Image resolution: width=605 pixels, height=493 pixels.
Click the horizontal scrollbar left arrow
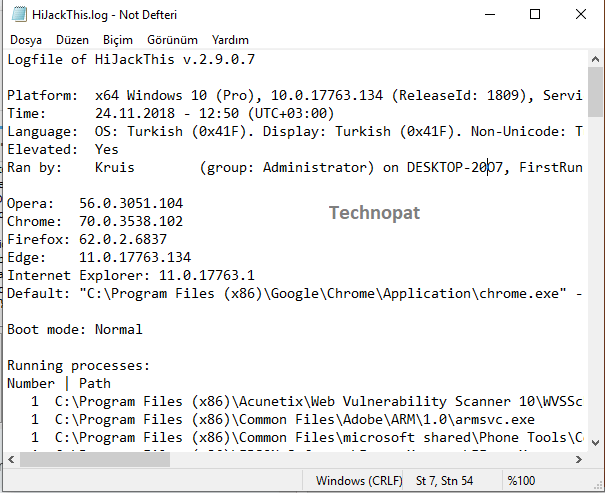point(9,460)
